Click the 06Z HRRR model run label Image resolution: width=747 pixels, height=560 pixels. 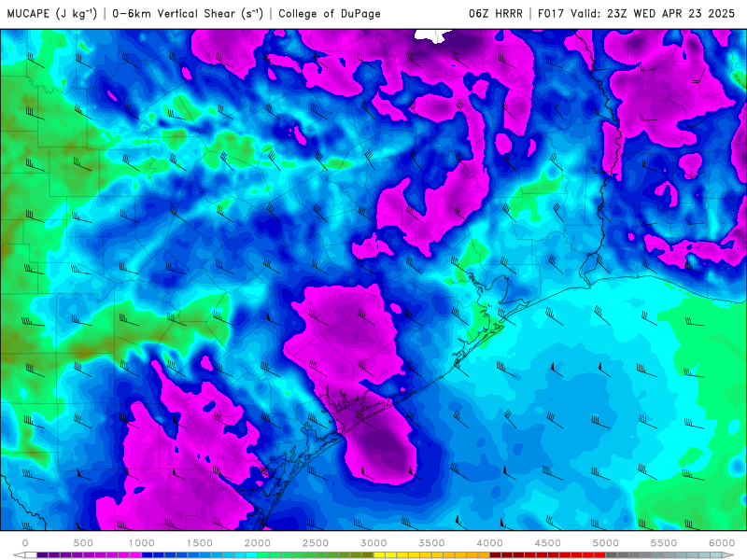(496, 13)
